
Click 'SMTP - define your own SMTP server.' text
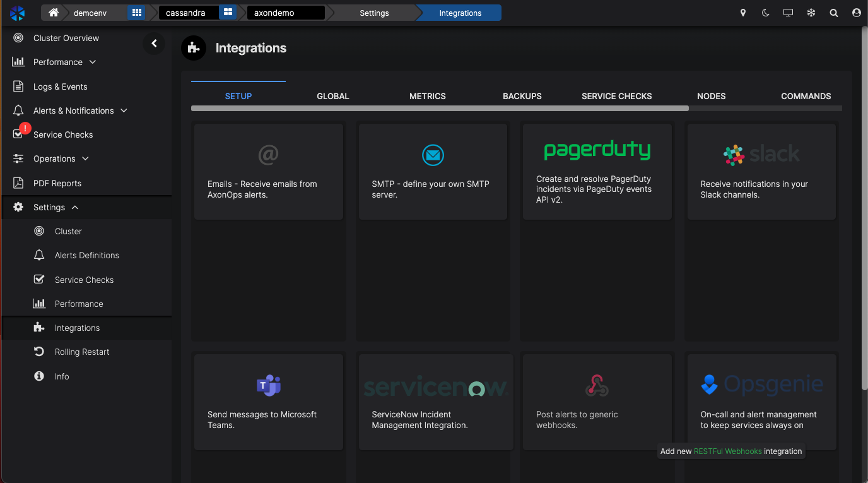430,189
